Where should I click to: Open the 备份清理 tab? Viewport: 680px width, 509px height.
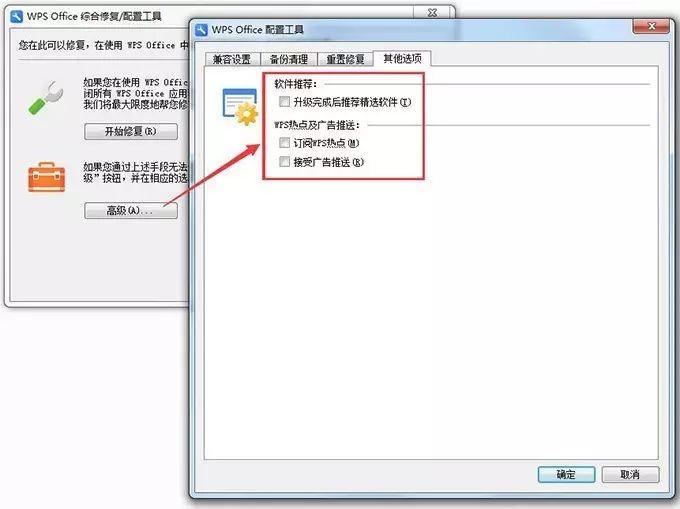click(x=289, y=59)
